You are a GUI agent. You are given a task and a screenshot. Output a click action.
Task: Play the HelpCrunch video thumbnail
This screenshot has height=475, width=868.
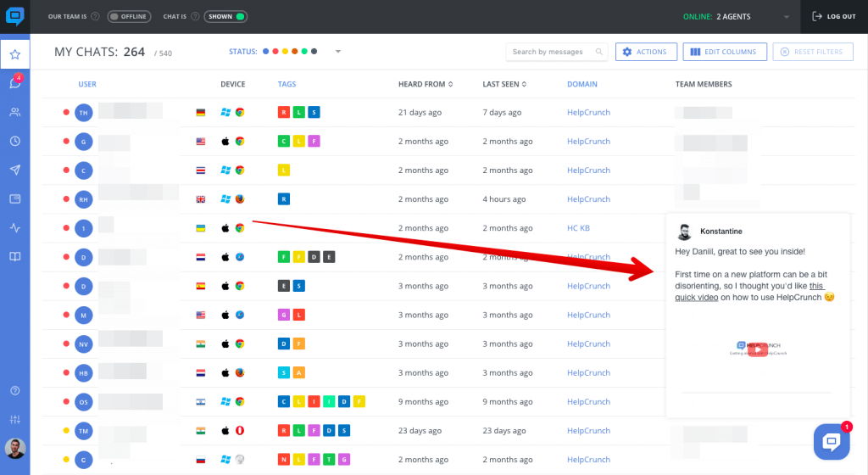coord(757,349)
